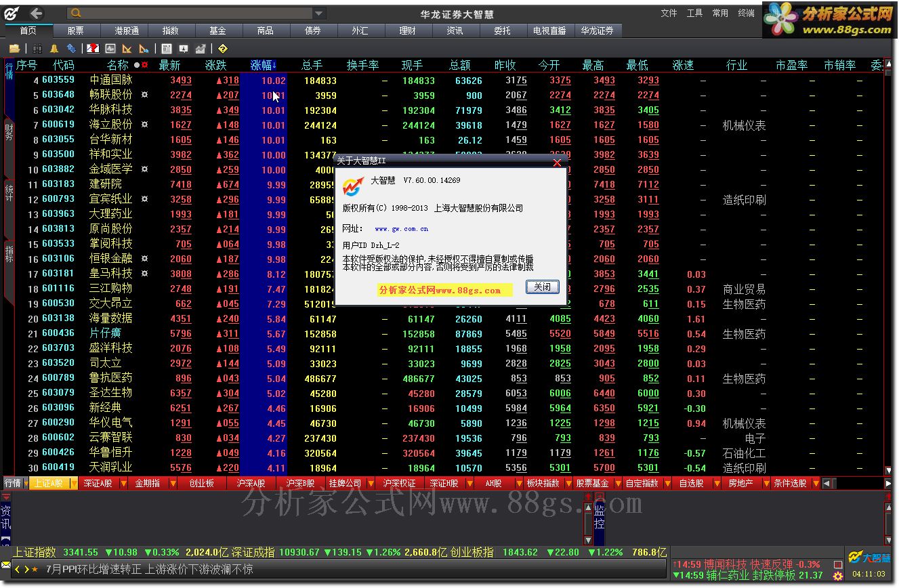Sort by the 涨幅 column header
This screenshot has width=899, height=588.
pos(264,65)
